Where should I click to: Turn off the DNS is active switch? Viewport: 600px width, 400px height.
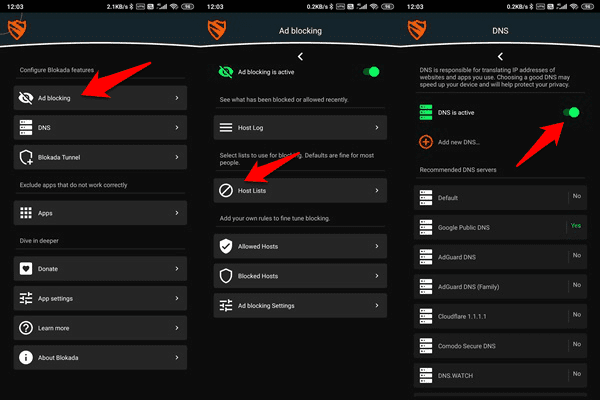pyautogui.click(x=571, y=112)
